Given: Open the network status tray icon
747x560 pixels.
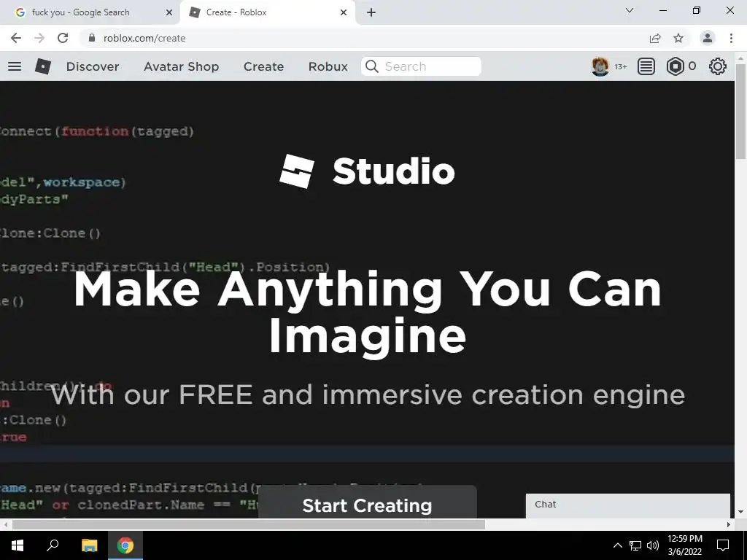Looking at the screenshot, I should click(635, 545).
